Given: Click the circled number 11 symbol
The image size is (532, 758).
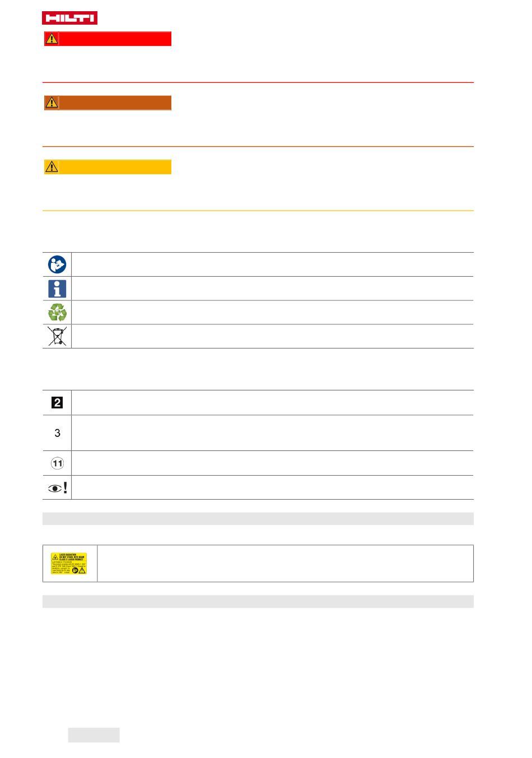Looking at the screenshot, I should pos(57,463).
